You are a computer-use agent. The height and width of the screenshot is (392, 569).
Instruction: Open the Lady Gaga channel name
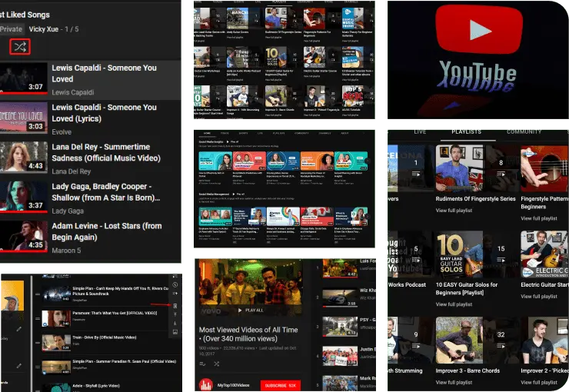[68, 211]
